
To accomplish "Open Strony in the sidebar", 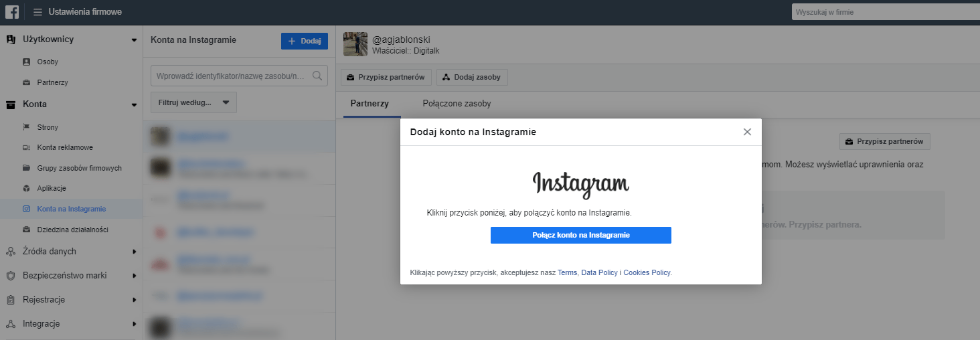I will click(x=48, y=127).
